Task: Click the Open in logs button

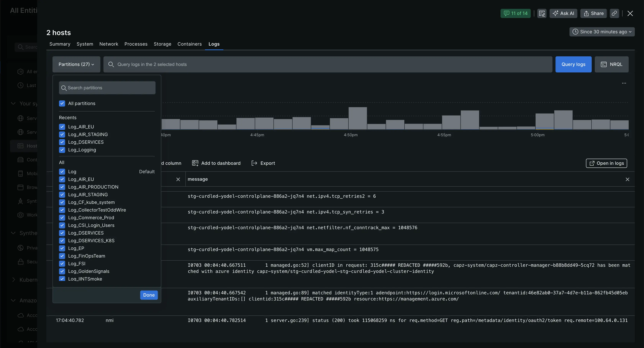Action: pos(606,163)
